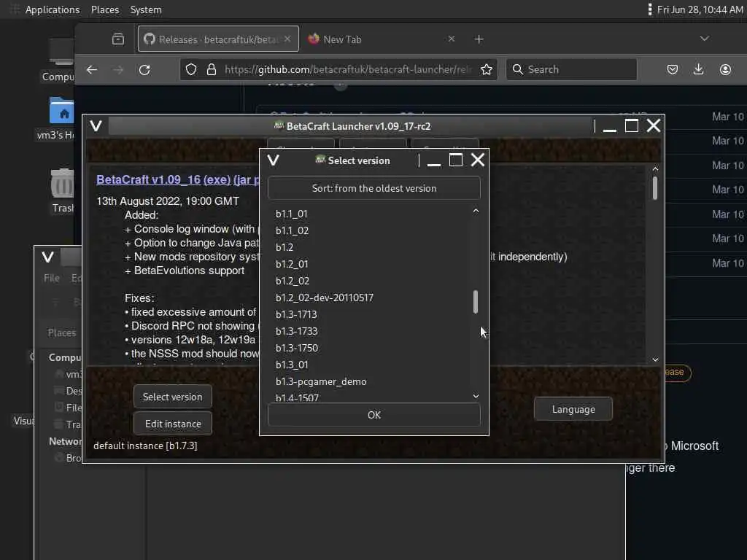Maximize the Select version dialog
The height and width of the screenshot is (560, 747).
click(x=456, y=160)
